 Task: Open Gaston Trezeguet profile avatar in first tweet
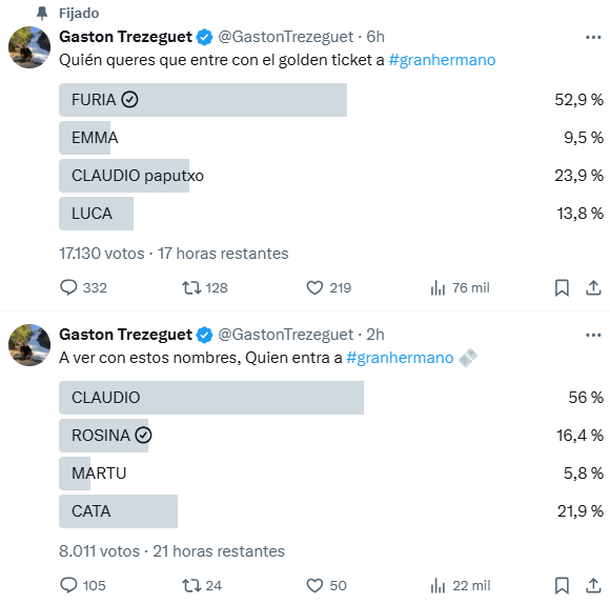coord(30,47)
